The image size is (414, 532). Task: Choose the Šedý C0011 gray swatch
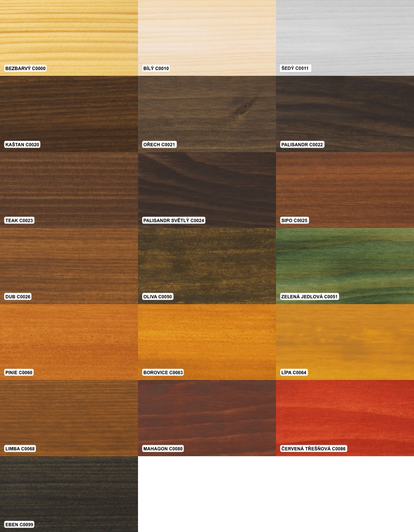345,35
